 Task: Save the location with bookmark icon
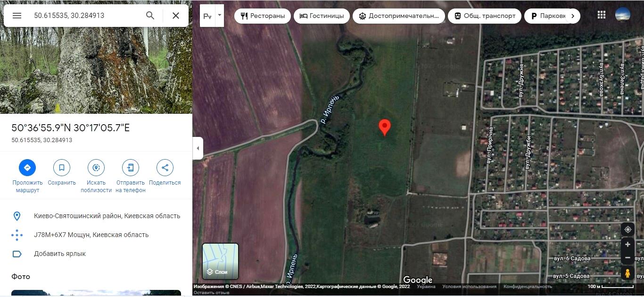(x=62, y=168)
